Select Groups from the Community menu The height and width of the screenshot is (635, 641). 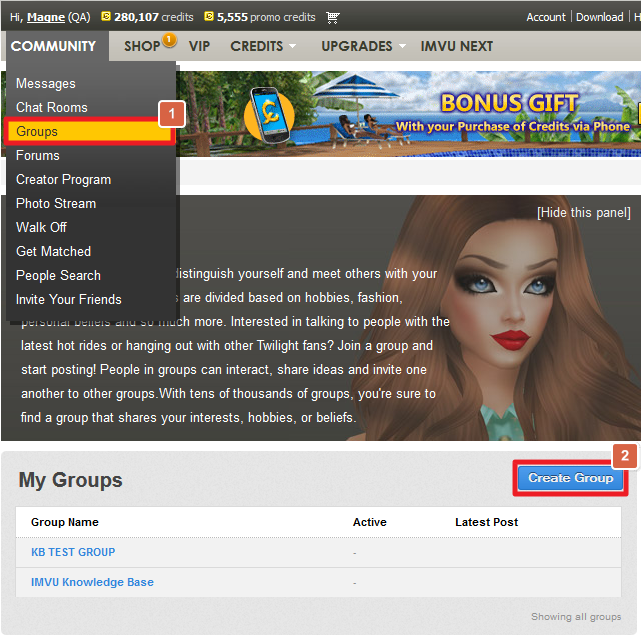point(37,131)
